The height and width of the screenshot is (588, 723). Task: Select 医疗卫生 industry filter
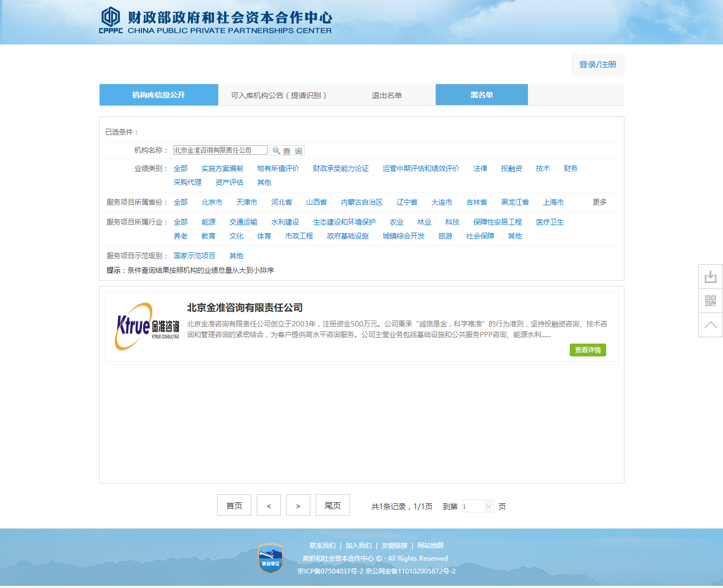(550, 222)
